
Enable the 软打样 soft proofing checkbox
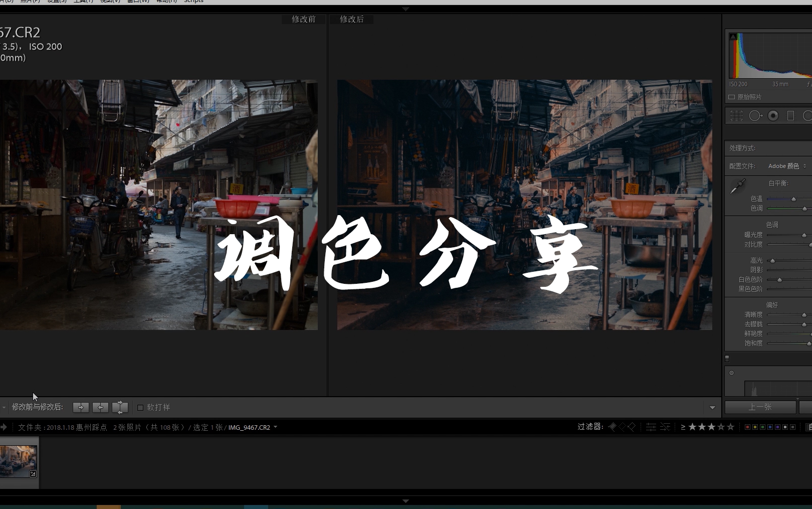tap(140, 408)
